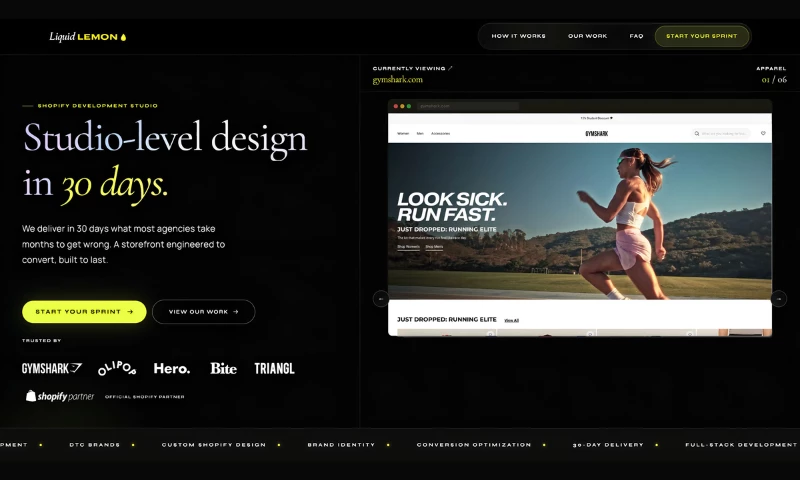Click the Hero. brand logo
This screenshot has height=480, width=800.
click(x=172, y=368)
